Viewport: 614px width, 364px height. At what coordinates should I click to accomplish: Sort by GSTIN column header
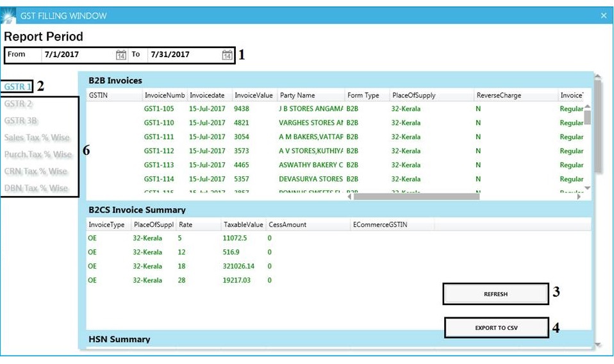tap(114, 95)
